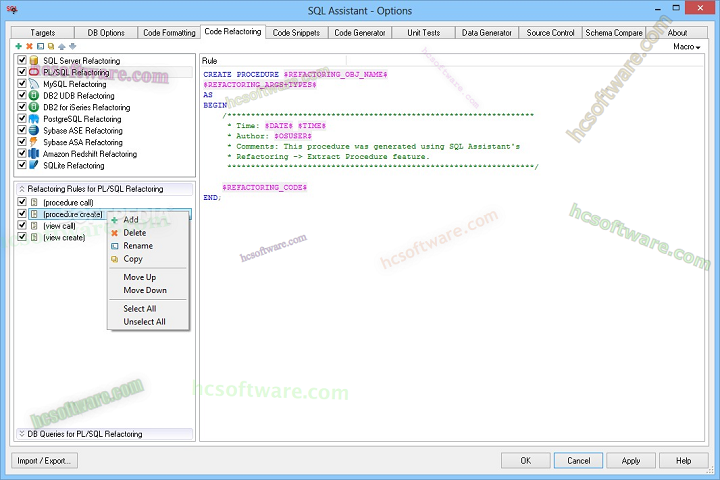Click the Move Up arrow toolbar icon

(x=62, y=46)
